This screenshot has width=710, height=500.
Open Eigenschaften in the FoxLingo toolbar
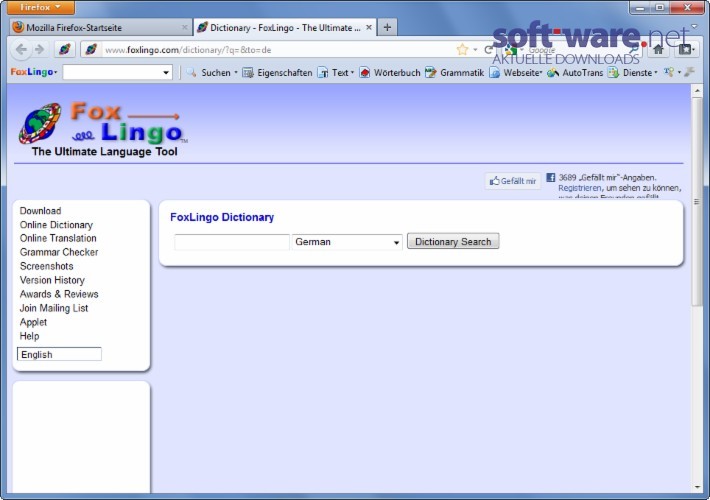click(277, 72)
